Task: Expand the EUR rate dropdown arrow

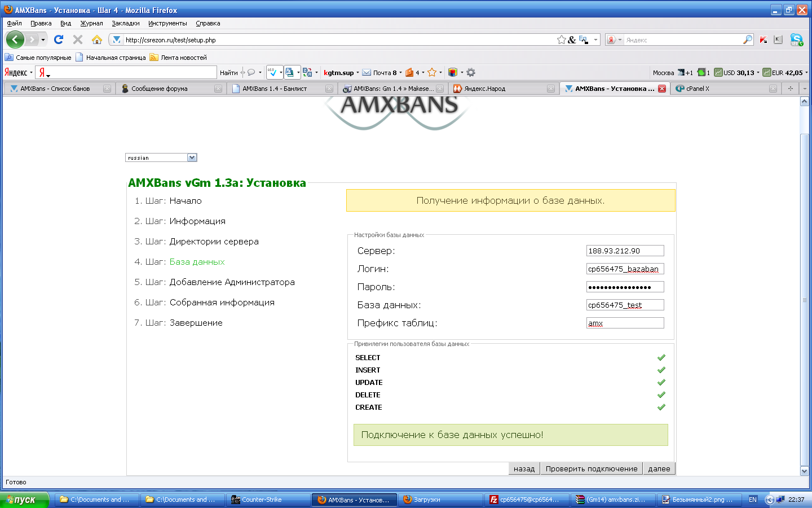Action: coord(806,72)
